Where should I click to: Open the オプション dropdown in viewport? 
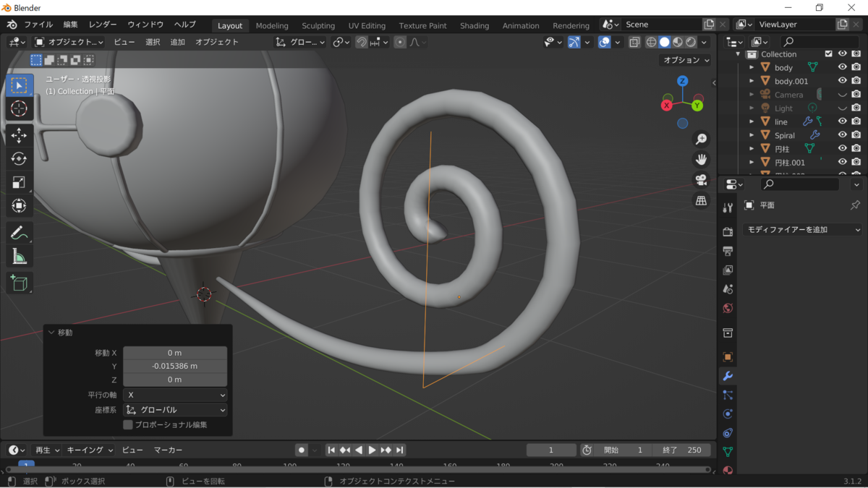[x=686, y=60]
